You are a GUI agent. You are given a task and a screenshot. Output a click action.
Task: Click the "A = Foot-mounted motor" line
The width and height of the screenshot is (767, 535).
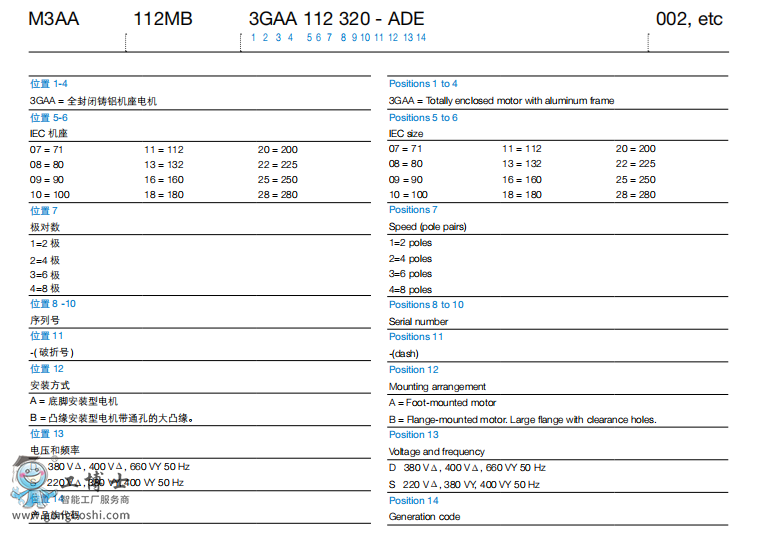(x=443, y=403)
